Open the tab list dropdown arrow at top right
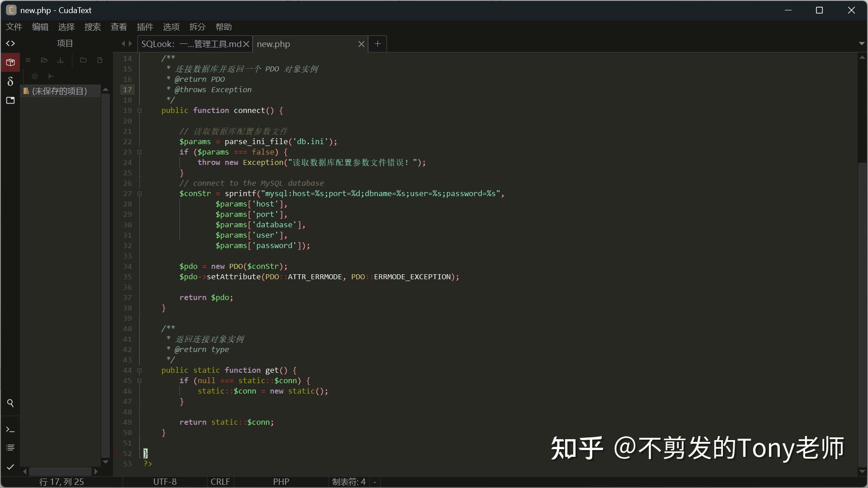Viewport: 868px width, 488px height. [x=862, y=43]
